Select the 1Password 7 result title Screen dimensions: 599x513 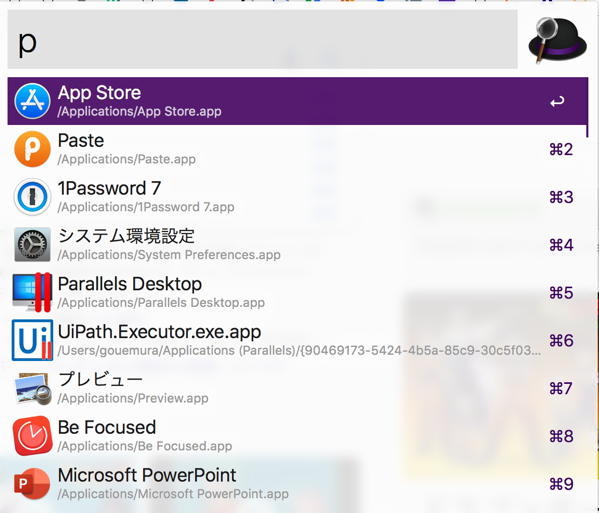109,188
